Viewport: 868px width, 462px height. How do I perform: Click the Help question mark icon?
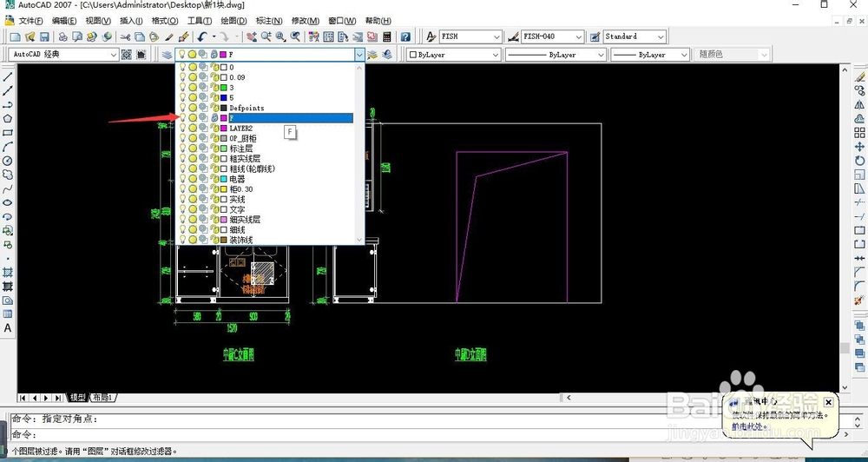point(405,36)
